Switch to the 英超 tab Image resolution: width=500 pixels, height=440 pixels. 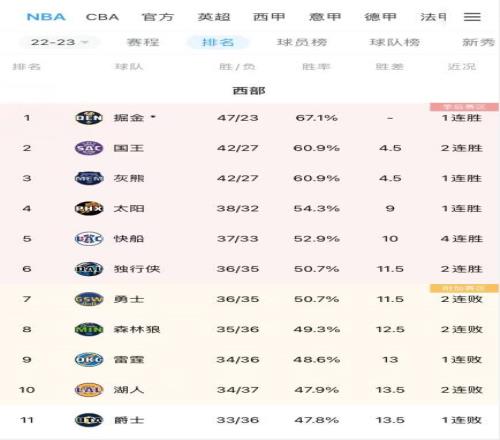214,17
